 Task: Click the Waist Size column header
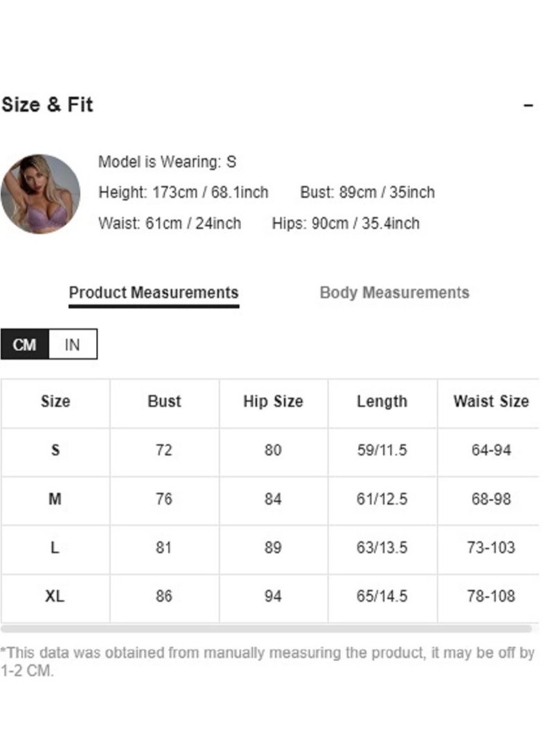point(491,402)
